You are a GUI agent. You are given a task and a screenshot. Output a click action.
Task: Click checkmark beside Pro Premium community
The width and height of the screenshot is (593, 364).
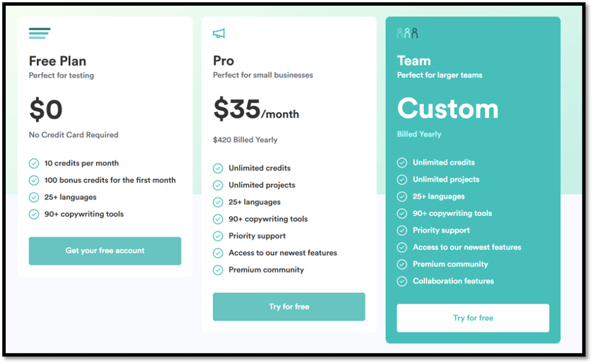click(x=218, y=270)
